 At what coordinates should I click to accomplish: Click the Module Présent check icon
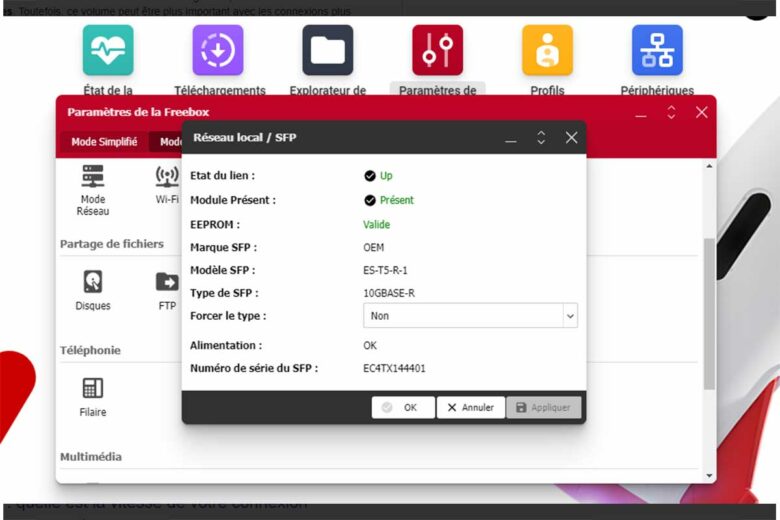370,200
